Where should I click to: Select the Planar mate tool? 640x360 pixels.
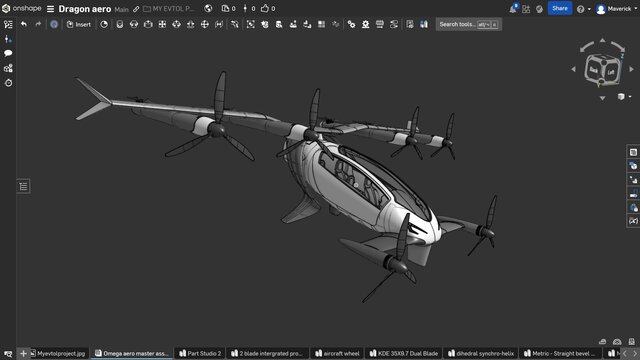point(162,24)
